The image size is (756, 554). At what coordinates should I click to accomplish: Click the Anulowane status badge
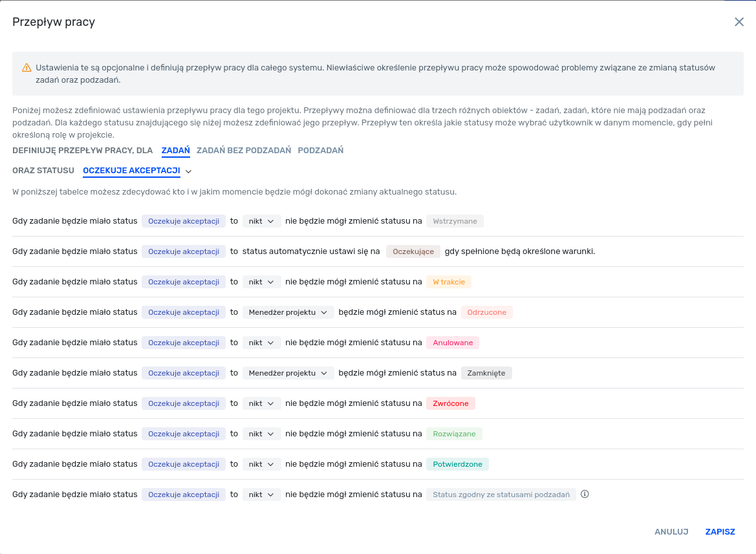(453, 343)
